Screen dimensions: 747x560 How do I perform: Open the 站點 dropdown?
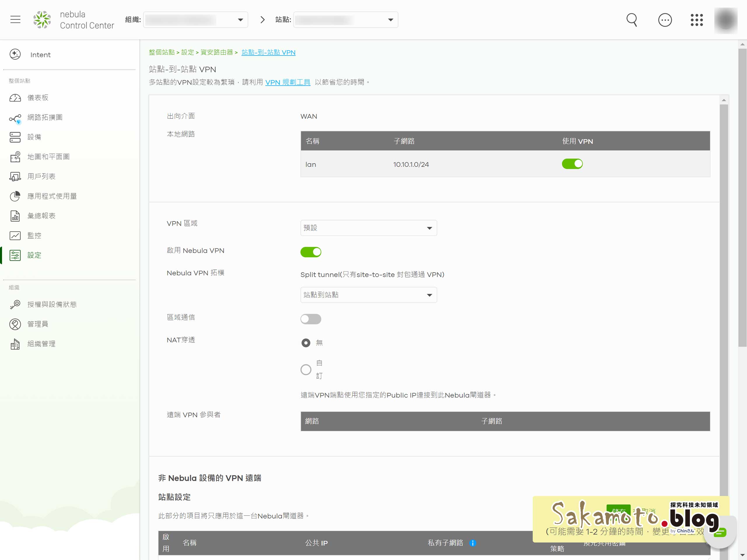click(346, 20)
